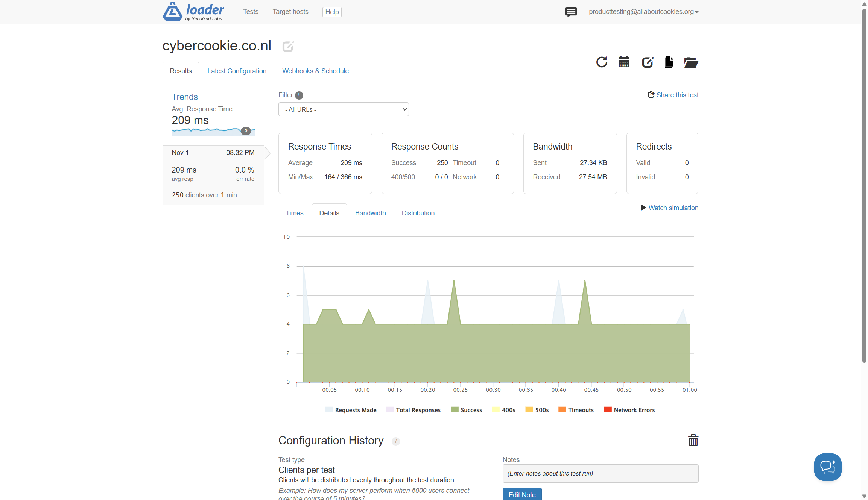
Task: Toggle the Success legend series
Action: coord(466,410)
